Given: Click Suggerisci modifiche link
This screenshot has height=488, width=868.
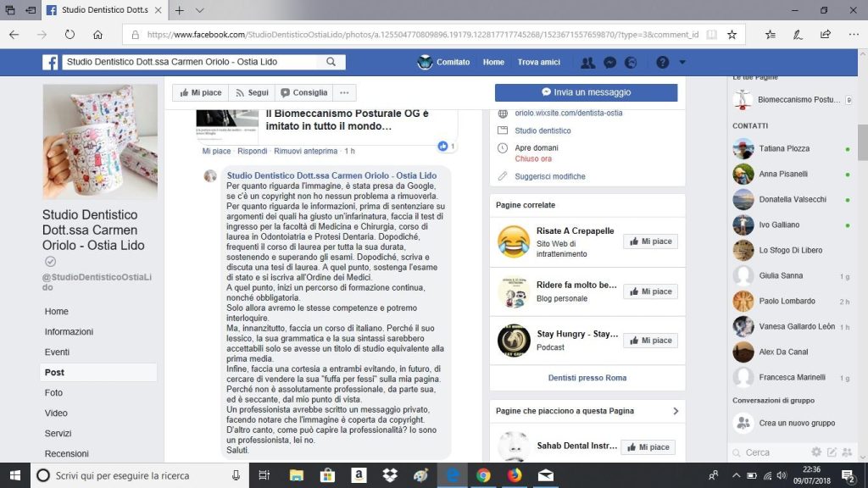Looking at the screenshot, I should pyautogui.click(x=549, y=176).
